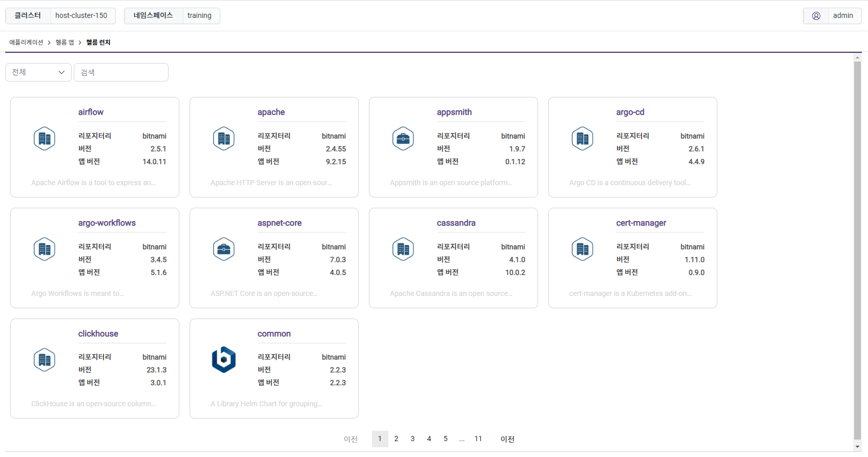
Task: Click the airflow chart icon
Action: [x=45, y=138]
